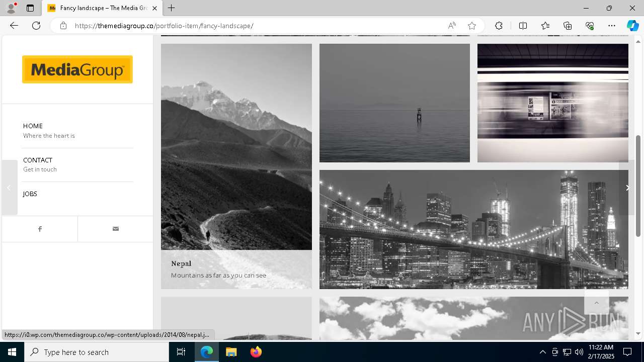This screenshot has height=362, width=644.
Task: Open JOBS menu item
Action: point(30,194)
